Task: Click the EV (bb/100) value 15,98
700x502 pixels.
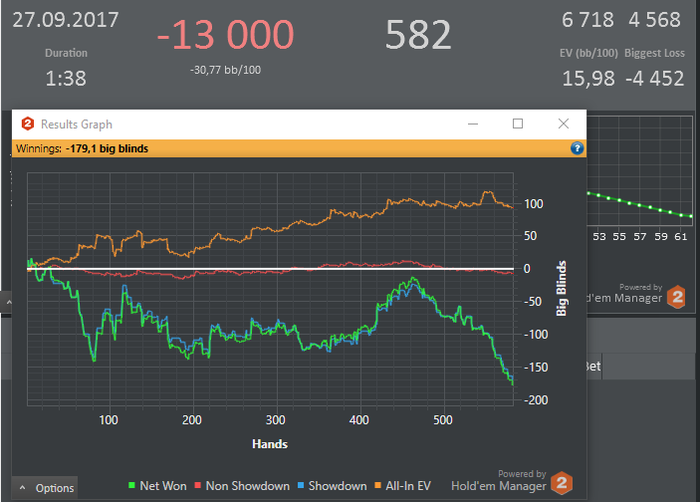Action: (588, 79)
